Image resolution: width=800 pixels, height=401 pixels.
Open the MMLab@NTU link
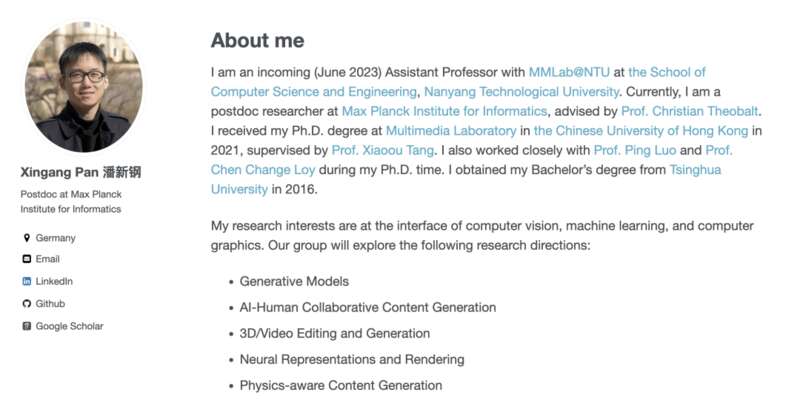click(569, 72)
